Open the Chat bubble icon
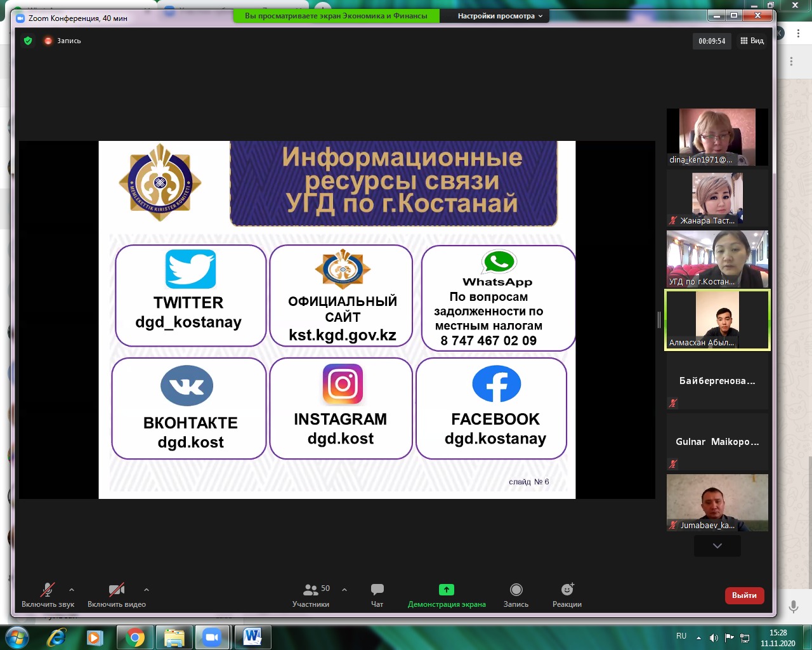The width and height of the screenshot is (812, 650). [x=377, y=590]
